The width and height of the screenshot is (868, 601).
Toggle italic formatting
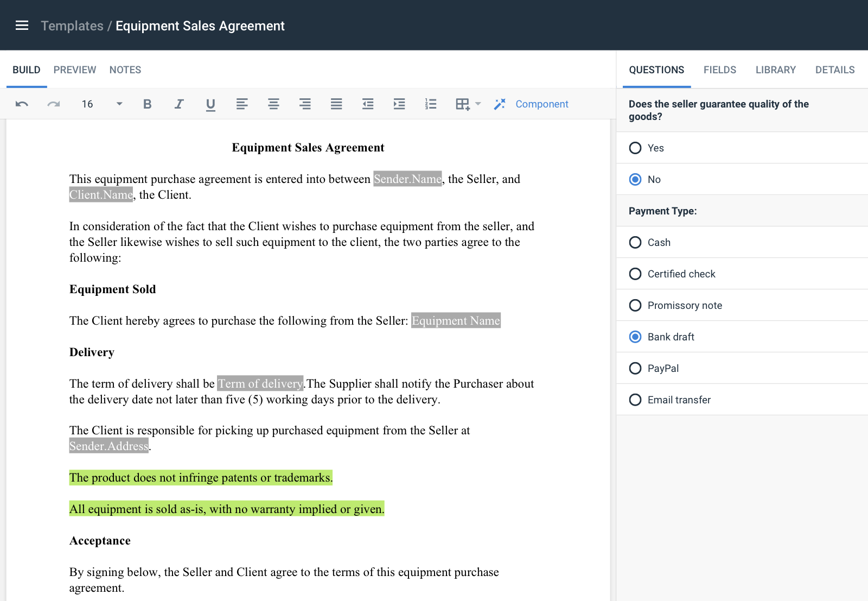178,104
